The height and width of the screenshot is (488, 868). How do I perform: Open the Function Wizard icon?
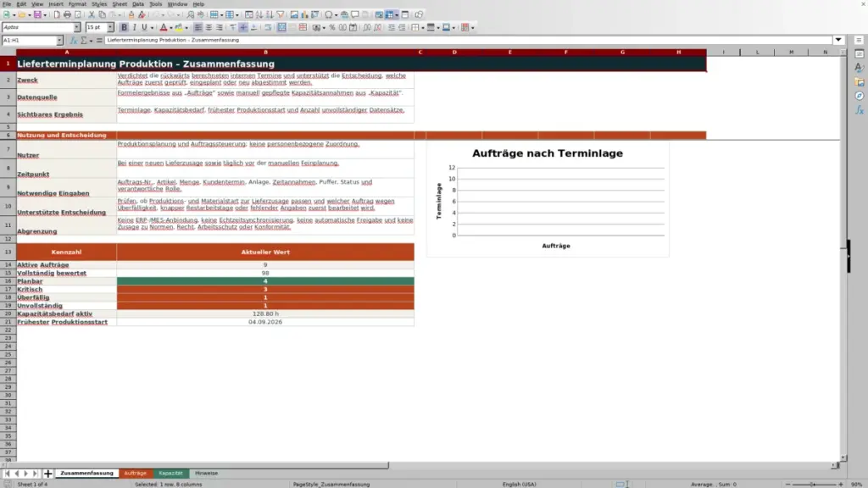click(x=74, y=41)
